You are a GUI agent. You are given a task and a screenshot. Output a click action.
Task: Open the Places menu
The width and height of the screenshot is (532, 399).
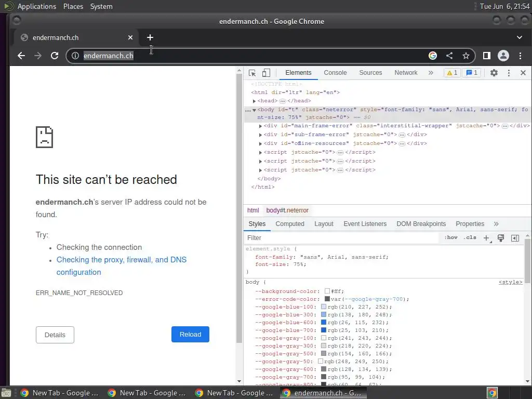click(73, 6)
